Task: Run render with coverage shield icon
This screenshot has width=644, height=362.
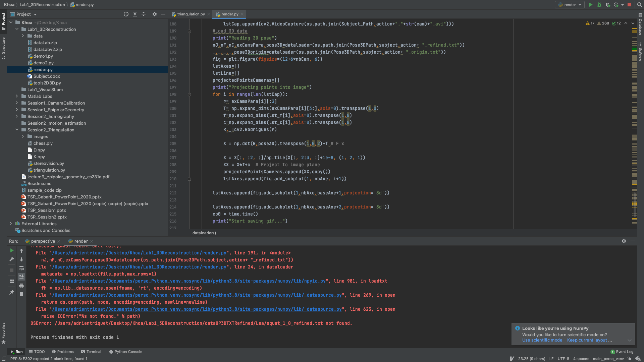Action: click(x=608, y=5)
